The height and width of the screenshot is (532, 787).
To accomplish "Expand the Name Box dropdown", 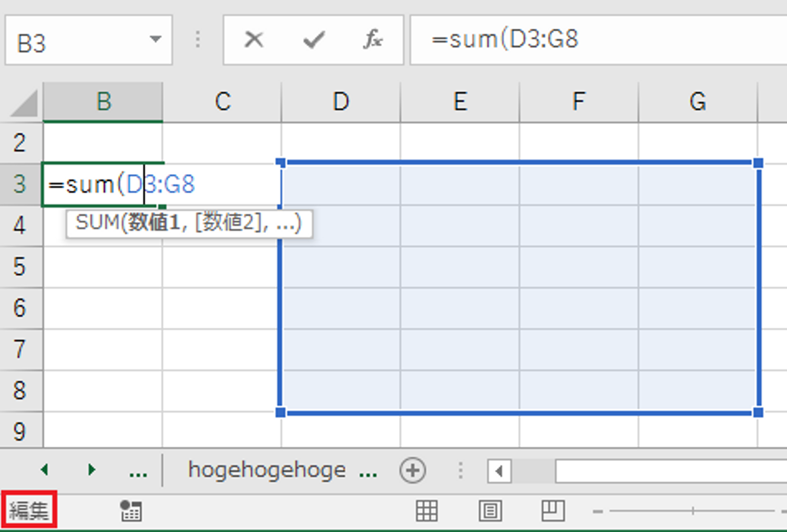I will point(156,39).
